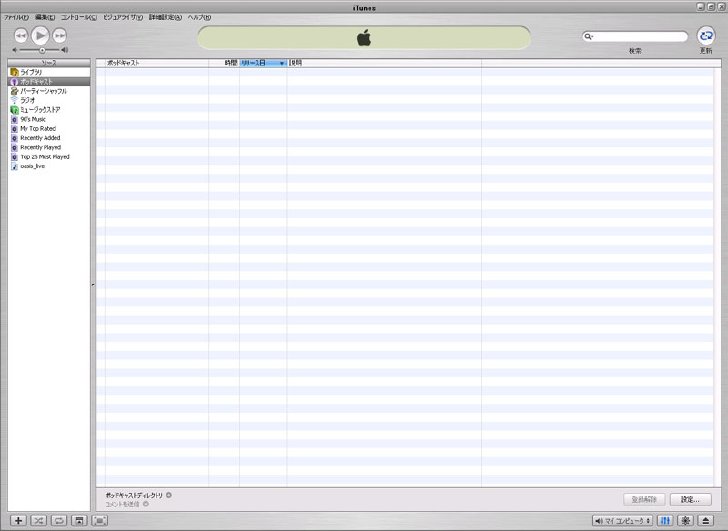Click the plus add-playlist button

pyautogui.click(x=18, y=521)
